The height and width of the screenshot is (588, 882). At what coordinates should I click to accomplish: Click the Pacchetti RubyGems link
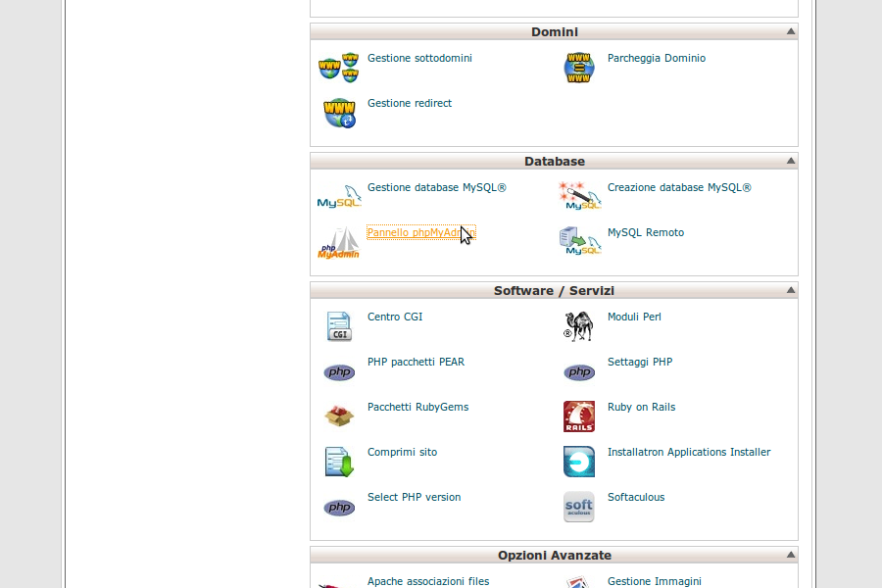coord(417,408)
